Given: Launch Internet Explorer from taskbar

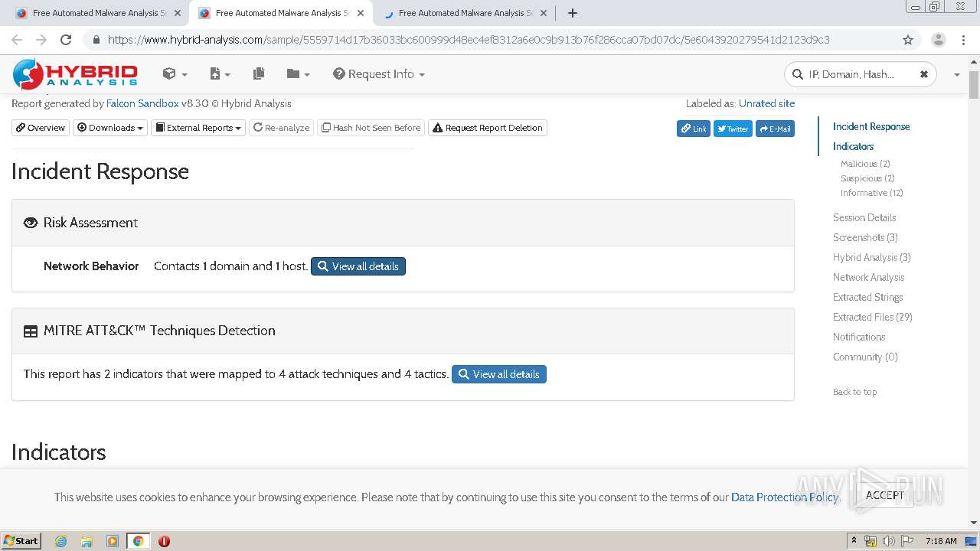Looking at the screenshot, I should (60, 541).
